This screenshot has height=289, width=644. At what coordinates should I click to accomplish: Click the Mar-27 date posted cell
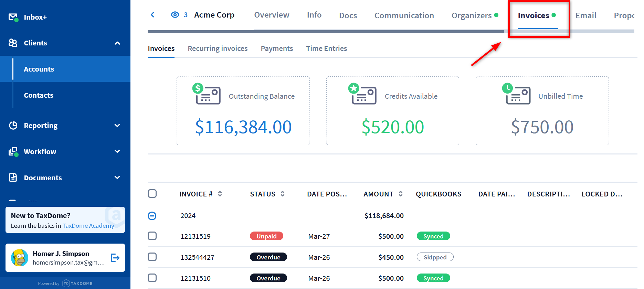pyautogui.click(x=319, y=236)
